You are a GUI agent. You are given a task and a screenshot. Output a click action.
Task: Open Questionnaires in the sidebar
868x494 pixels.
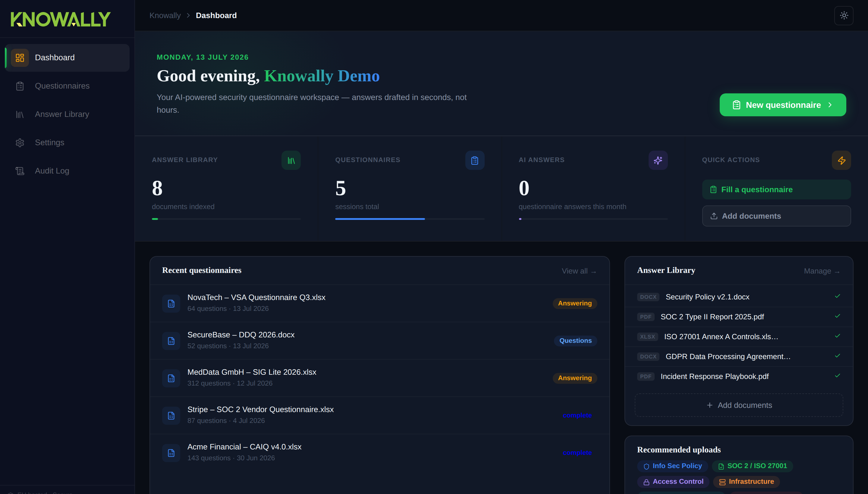point(67,86)
